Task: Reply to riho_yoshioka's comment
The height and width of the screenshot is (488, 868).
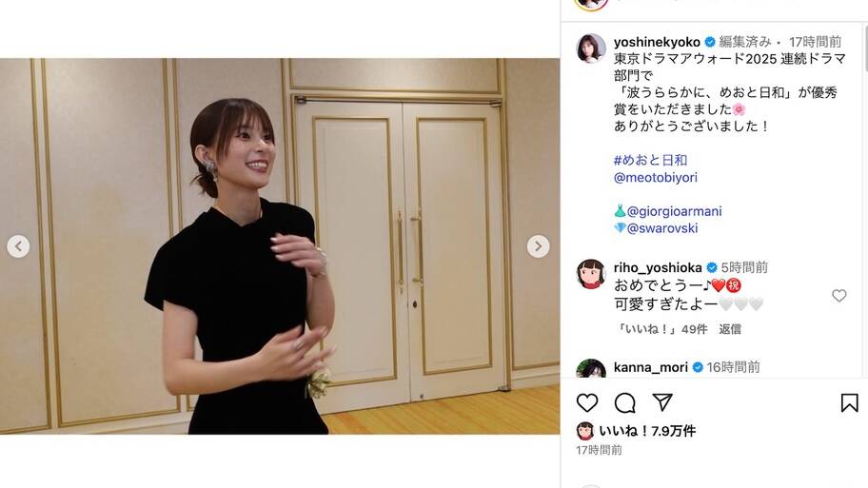Action: [x=730, y=329]
